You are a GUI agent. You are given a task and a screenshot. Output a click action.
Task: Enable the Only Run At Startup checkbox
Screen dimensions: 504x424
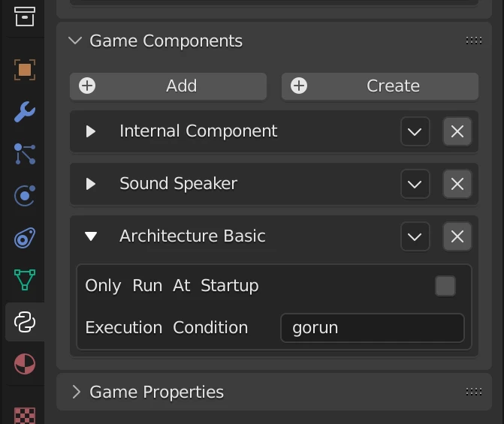click(445, 286)
